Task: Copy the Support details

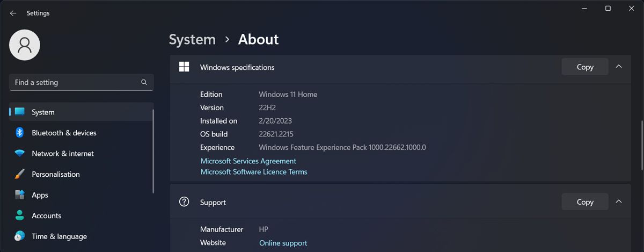Action: tap(585, 202)
